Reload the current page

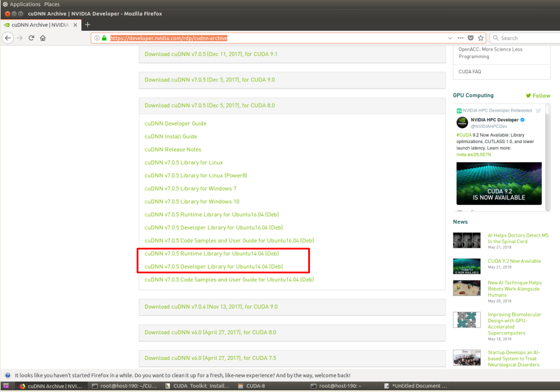(31, 38)
